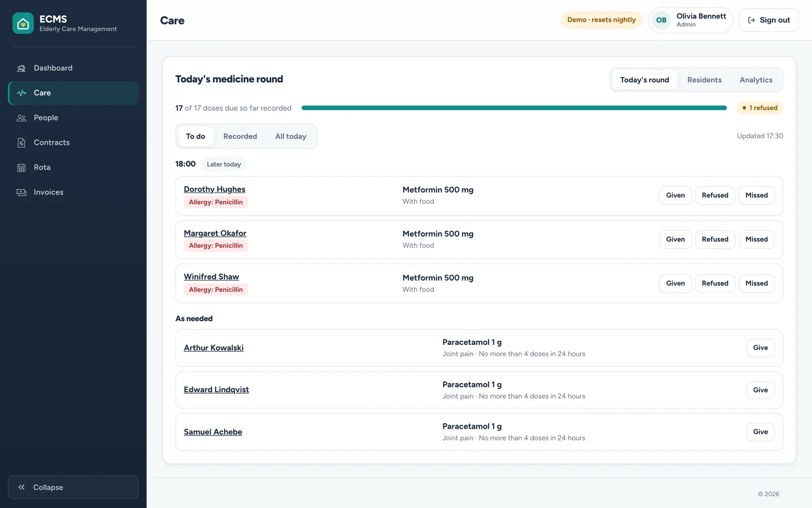
Task: Click the Care heartbeat pulse icon
Action: tap(21, 93)
